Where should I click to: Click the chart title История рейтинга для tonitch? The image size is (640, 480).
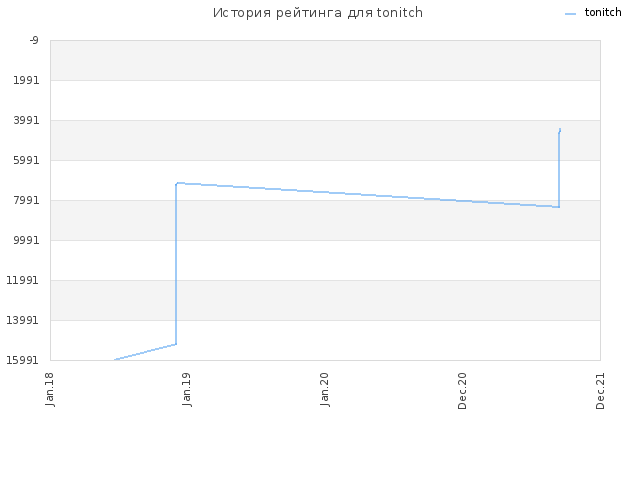click(x=318, y=13)
